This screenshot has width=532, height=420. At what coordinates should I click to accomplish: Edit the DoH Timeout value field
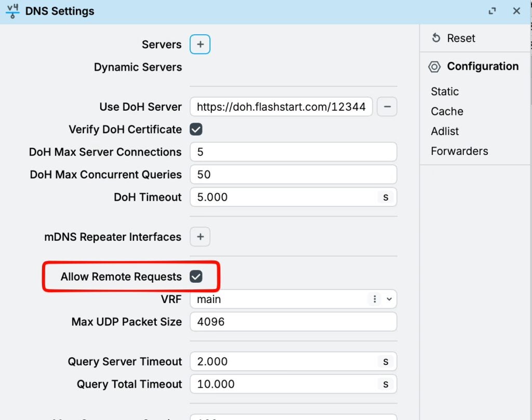pyautogui.click(x=293, y=197)
